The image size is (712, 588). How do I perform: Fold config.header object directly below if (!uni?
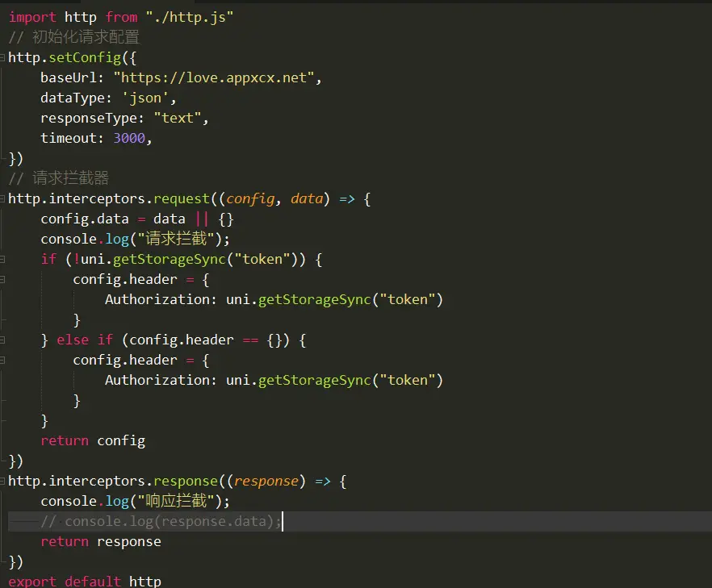pyautogui.click(x=2, y=279)
